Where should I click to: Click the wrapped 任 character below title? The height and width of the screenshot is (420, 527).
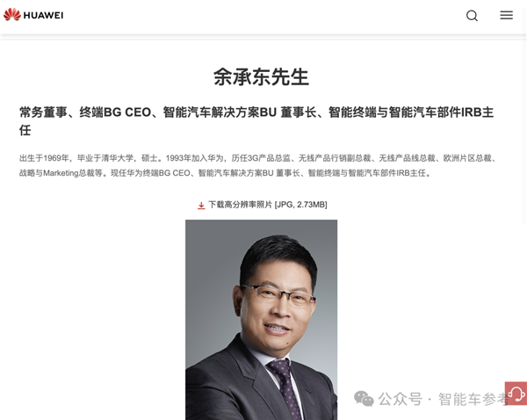point(25,130)
